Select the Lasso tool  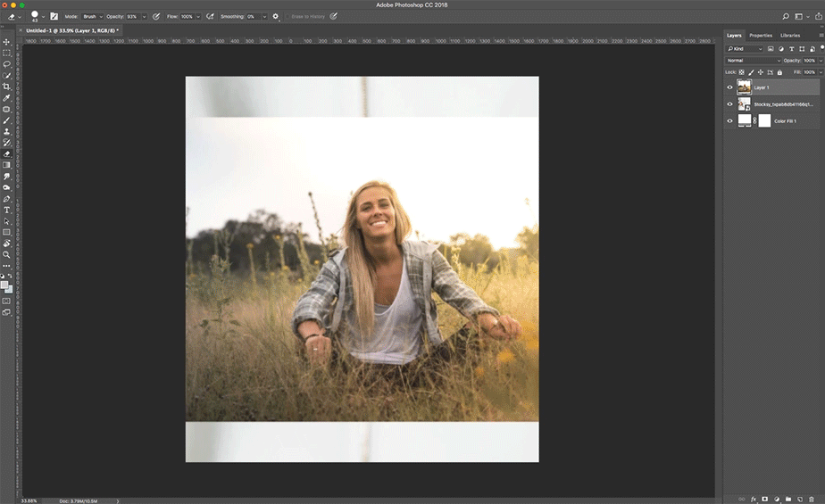[x=6, y=64]
